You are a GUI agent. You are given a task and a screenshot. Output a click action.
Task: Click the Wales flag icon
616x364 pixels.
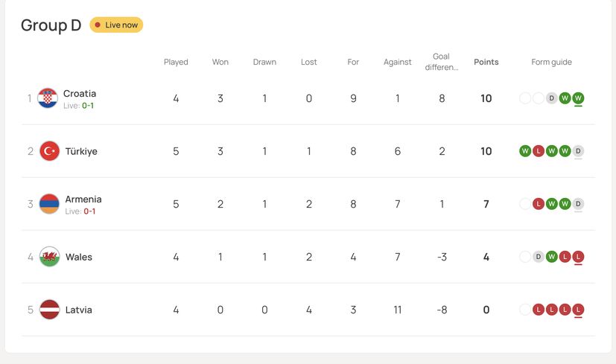50,257
